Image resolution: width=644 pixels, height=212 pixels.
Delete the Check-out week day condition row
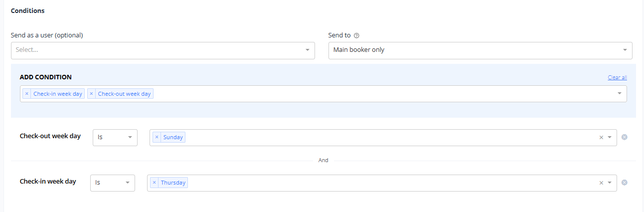click(x=625, y=137)
